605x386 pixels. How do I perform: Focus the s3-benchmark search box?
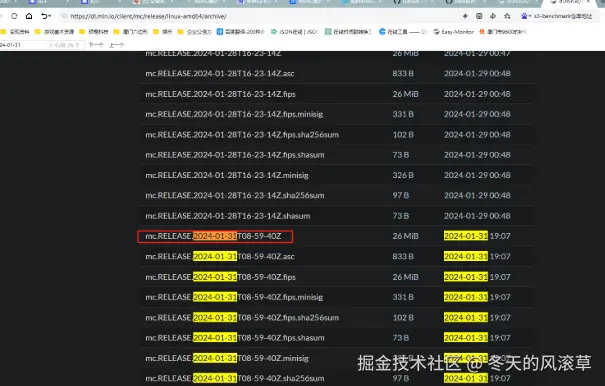[x=563, y=16]
